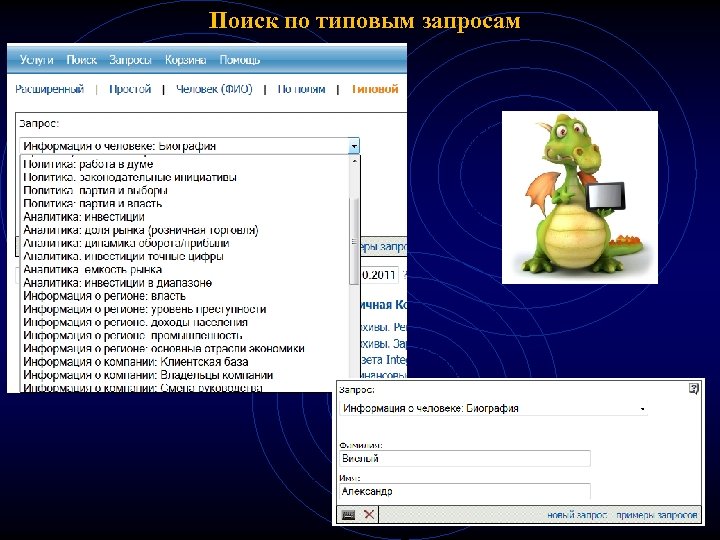Screen dimensions: 720x540
Task: Toggle the Запрос combo box arrow in the top window
Action: point(354,146)
